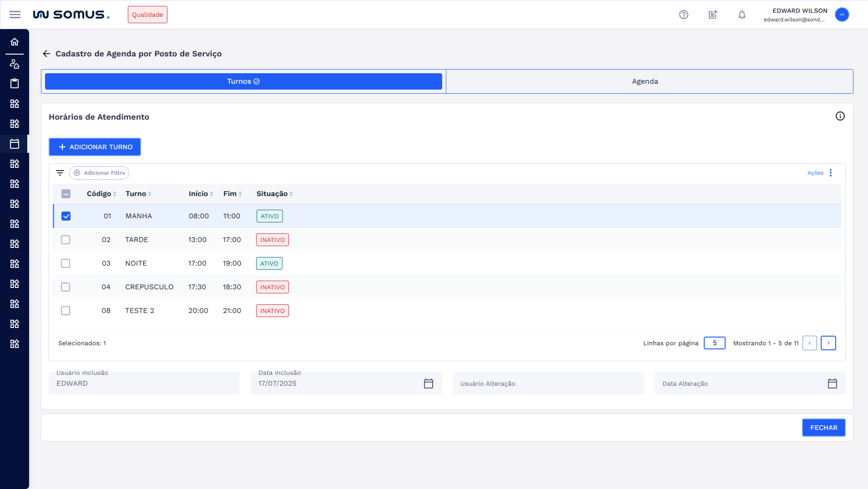868x489 pixels.
Task: Select the Turnos tab
Action: point(243,81)
